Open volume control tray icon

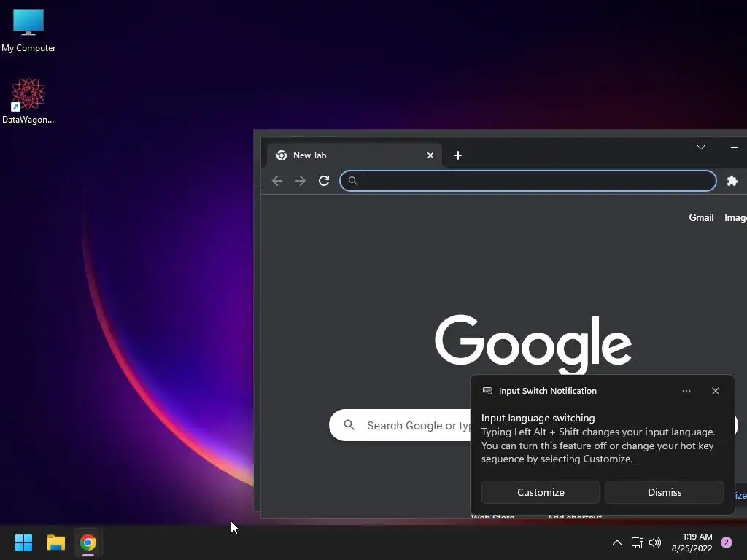[655, 542]
